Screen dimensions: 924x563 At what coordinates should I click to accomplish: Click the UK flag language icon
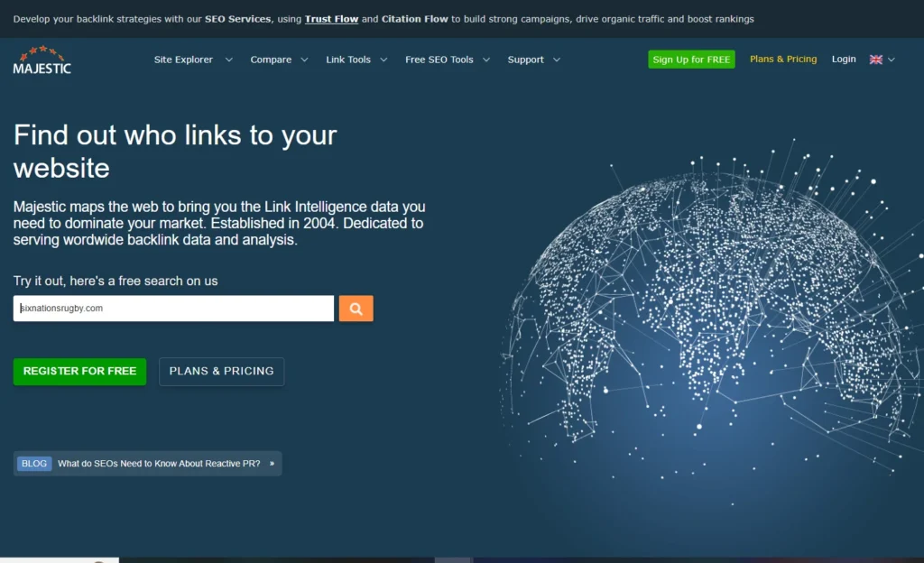875,60
